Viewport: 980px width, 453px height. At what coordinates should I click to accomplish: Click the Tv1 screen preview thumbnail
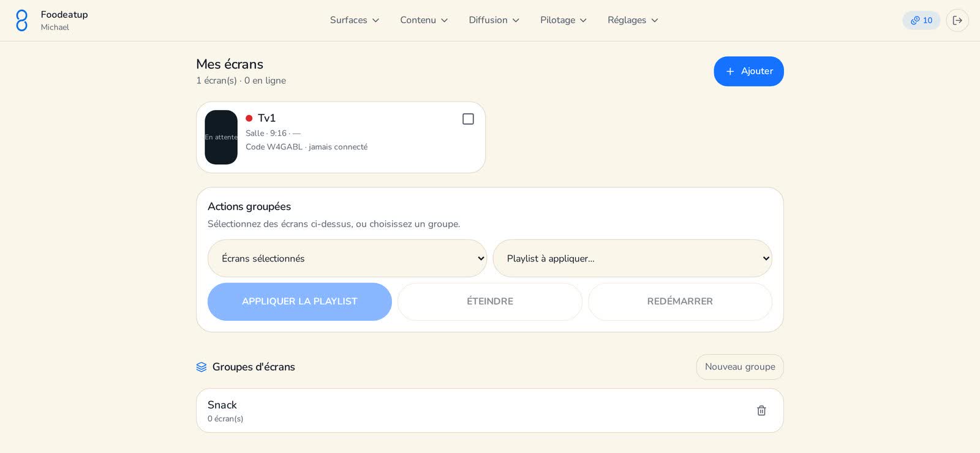pos(221,137)
